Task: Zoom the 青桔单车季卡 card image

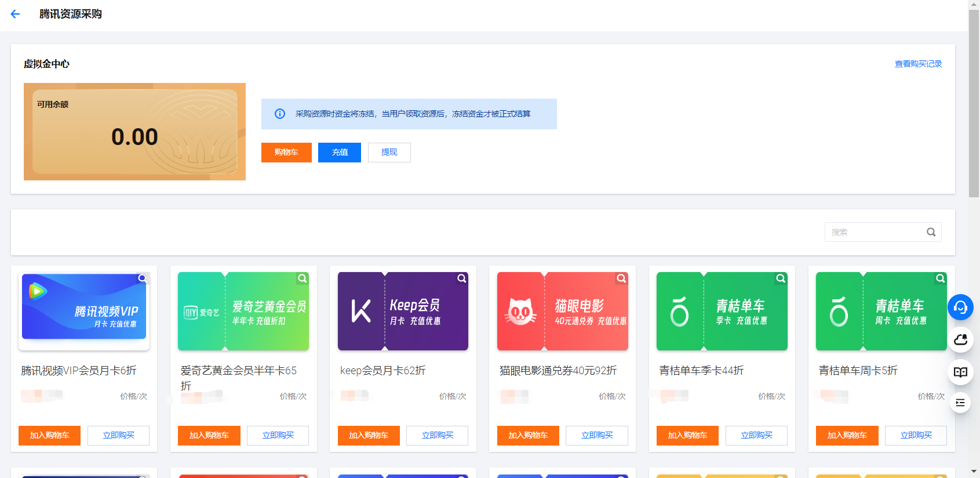Action: [x=781, y=278]
